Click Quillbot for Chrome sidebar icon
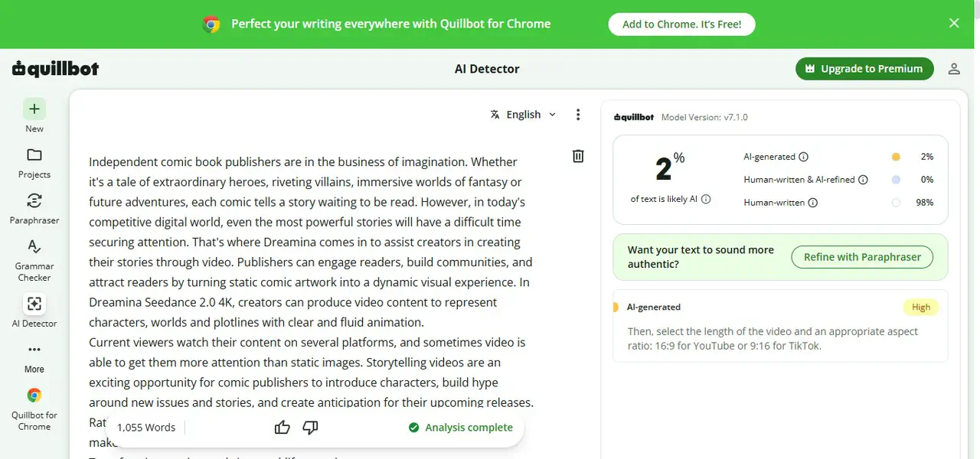 pos(34,396)
